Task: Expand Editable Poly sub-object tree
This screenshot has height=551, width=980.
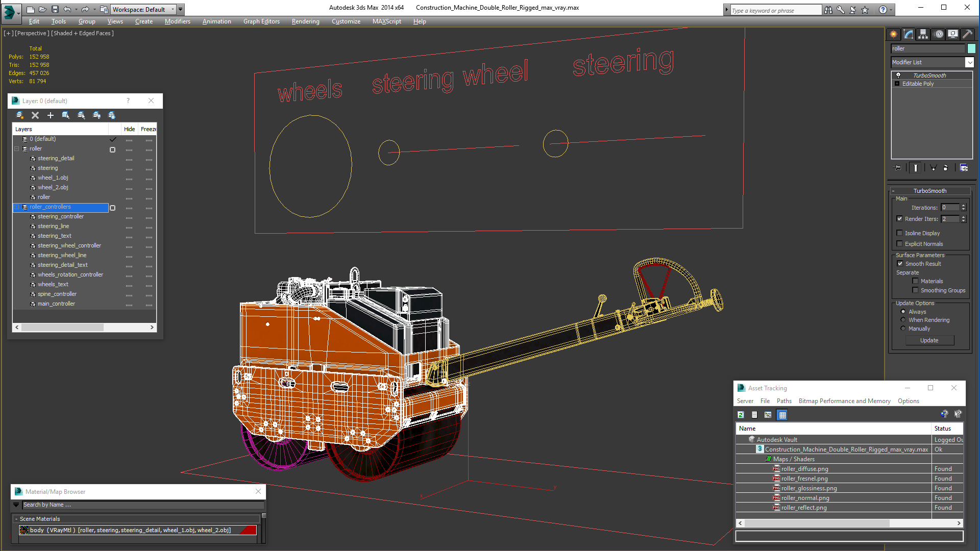Action: coord(897,84)
